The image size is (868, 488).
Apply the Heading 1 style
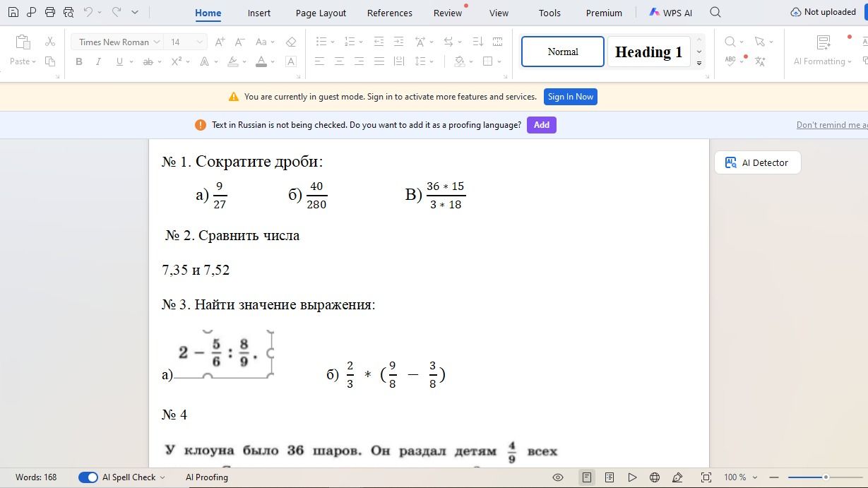pyautogui.click(x=648, y=52)
